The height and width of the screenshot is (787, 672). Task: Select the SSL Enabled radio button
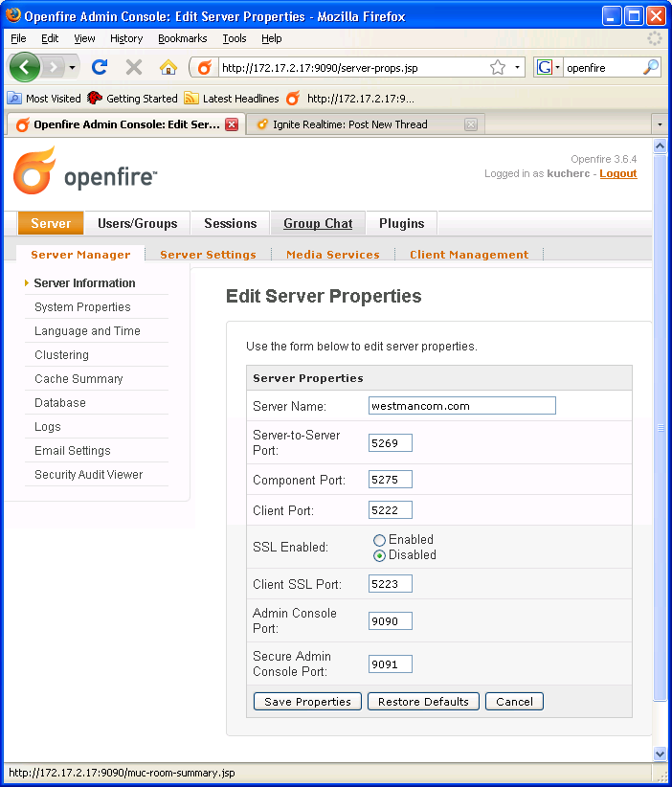(x=379, y=540)
